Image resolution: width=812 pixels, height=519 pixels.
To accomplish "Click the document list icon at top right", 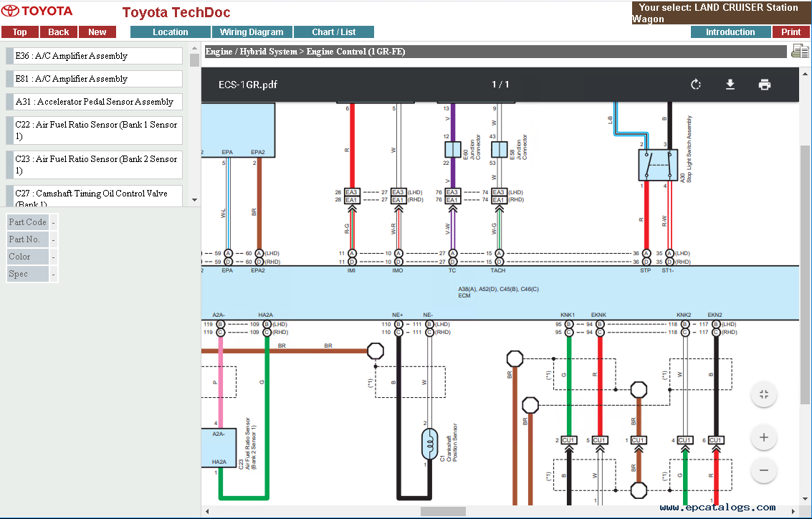I will point(799,51).
